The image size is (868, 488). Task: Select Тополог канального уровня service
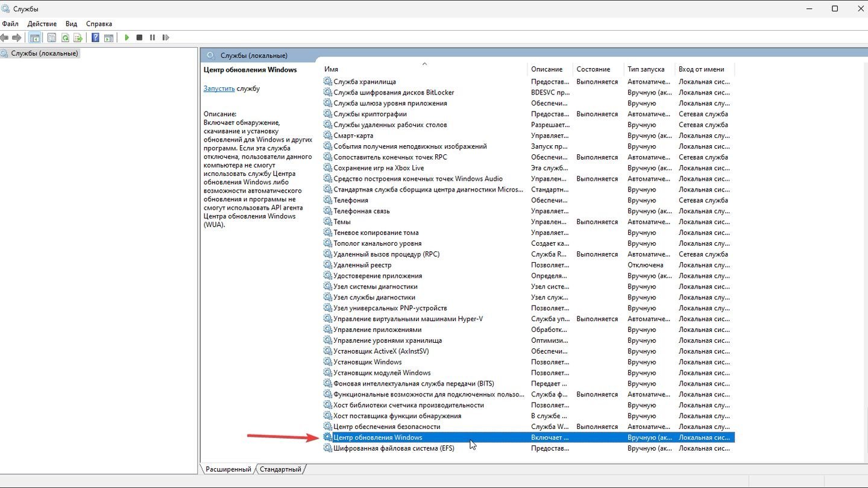(x=529, y=243)
